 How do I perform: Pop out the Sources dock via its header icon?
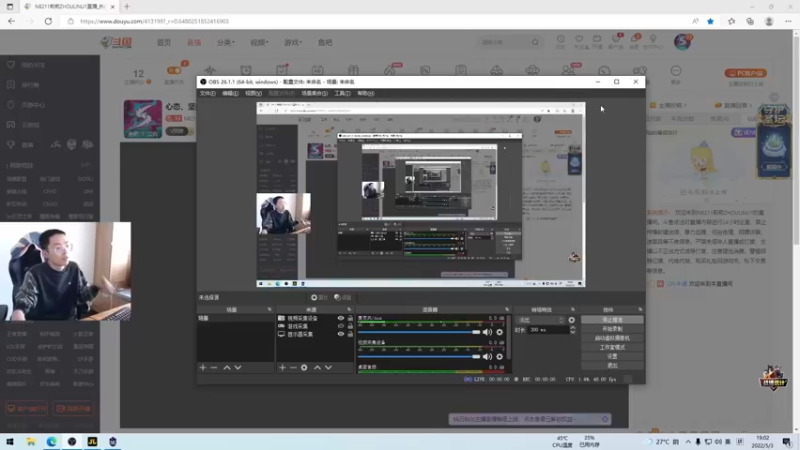coord(349,310)
